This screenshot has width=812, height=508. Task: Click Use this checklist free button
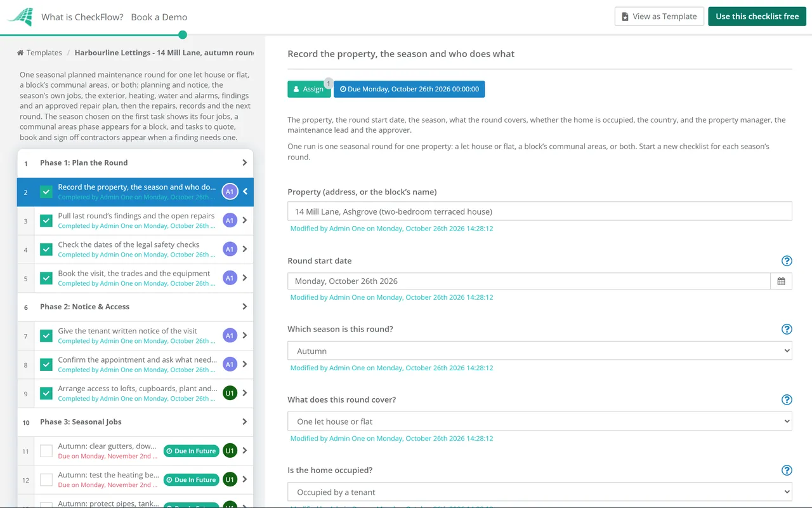click(x=757, y=17)
